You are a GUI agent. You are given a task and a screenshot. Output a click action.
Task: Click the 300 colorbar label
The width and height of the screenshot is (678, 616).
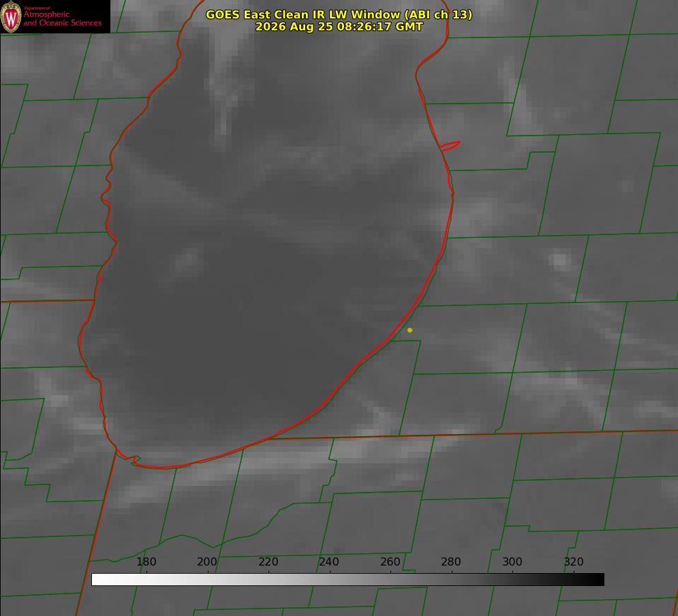click(512, 561)
